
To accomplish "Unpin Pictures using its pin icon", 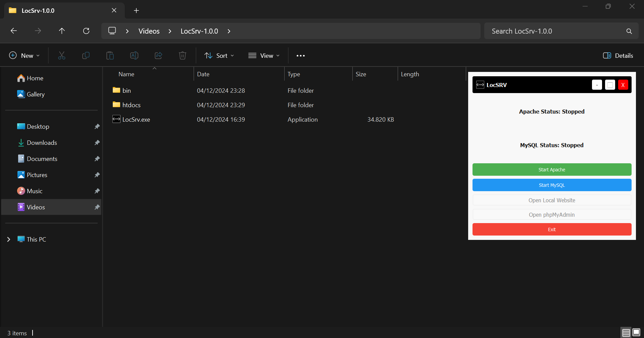I will click(x=97, y=175).
